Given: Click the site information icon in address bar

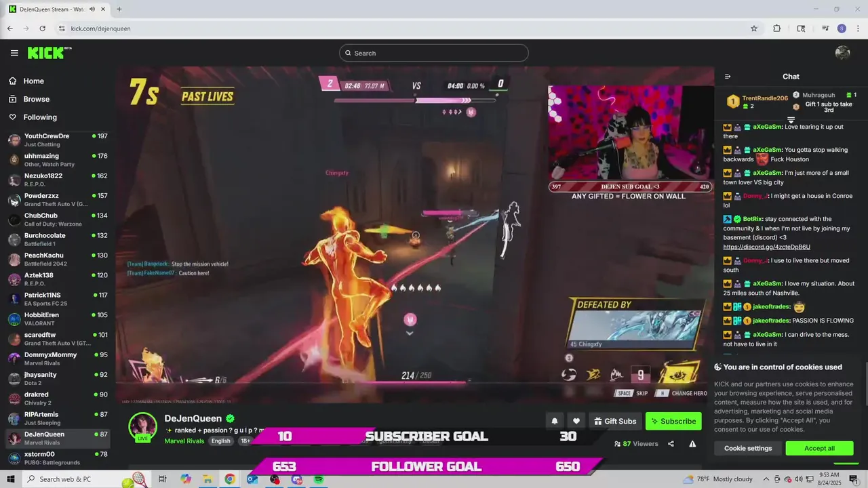Looking at the screenshot, I should 62,28.
